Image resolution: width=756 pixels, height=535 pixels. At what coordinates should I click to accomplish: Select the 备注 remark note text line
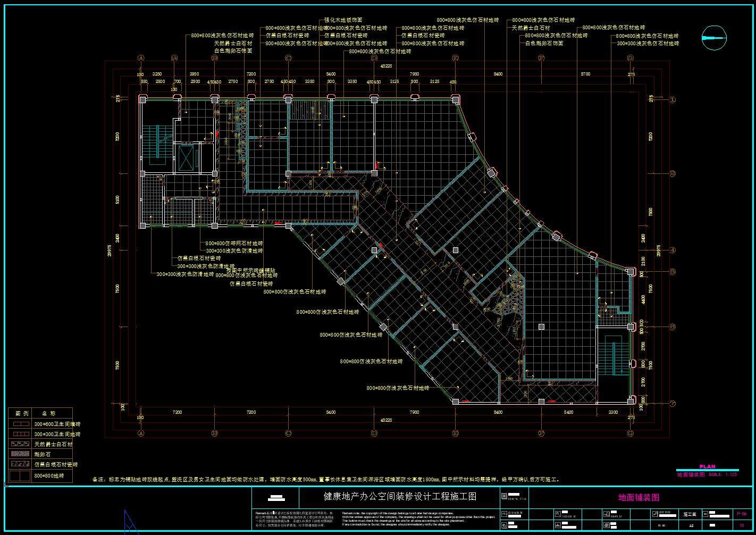coord(325,479)
